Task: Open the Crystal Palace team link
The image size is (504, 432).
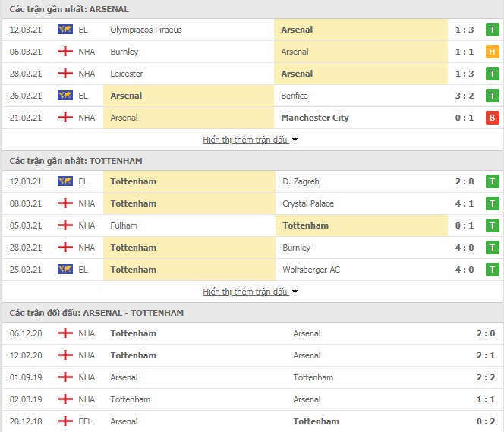Action: pos(308,203)
